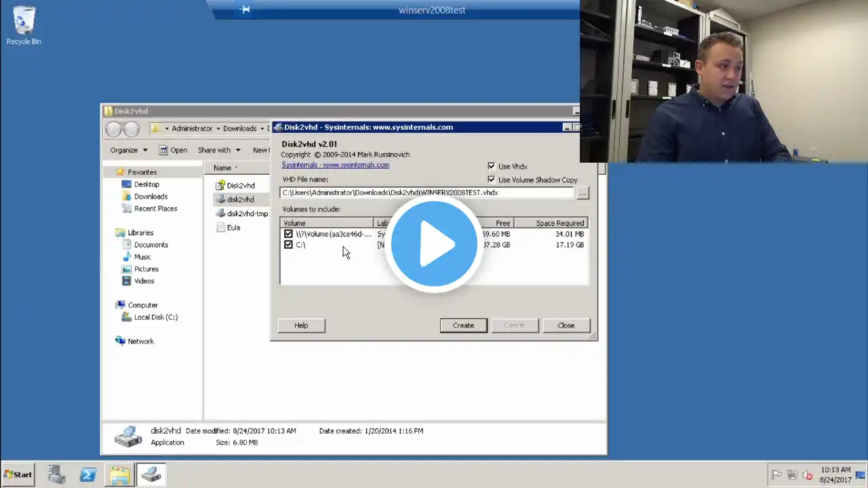Click the winserv2008test connection title
This screenshot has width=868, height=488.
432,10
